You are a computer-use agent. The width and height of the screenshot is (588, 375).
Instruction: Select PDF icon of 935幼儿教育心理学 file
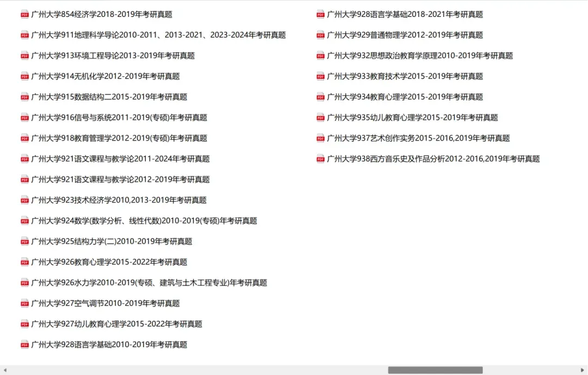(x=321, y=118)
